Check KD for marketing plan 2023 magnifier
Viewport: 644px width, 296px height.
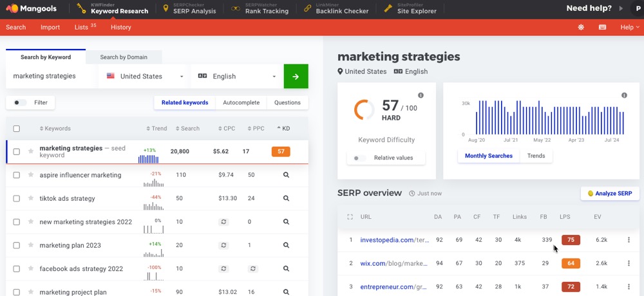287,245
